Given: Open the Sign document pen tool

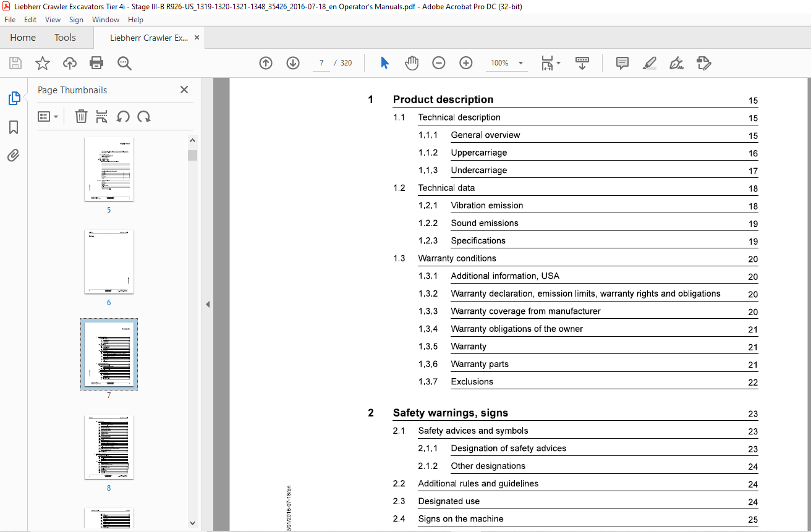Looking at the screenshot, I should click(x=677, y=63).
